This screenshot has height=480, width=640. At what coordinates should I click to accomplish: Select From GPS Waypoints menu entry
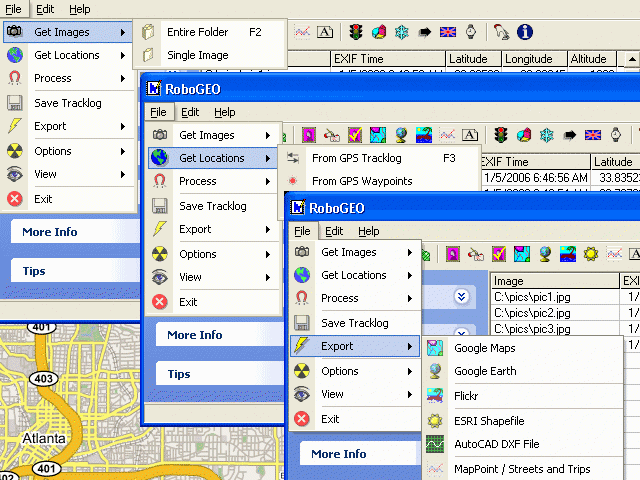coord(379,181)
